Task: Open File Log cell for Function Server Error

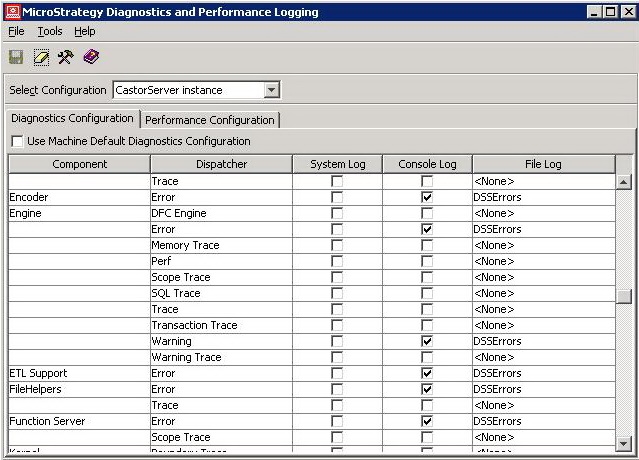Action: (x=542, y=422)
